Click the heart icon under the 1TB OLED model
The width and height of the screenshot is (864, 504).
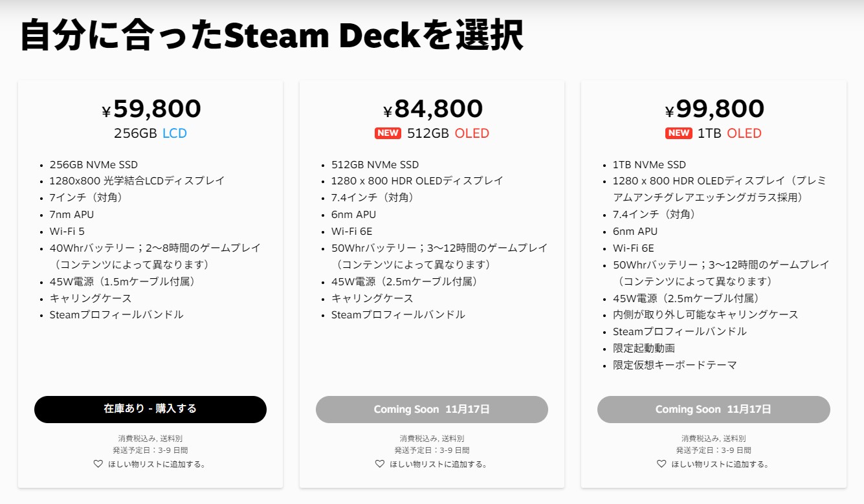click(661, 464)
